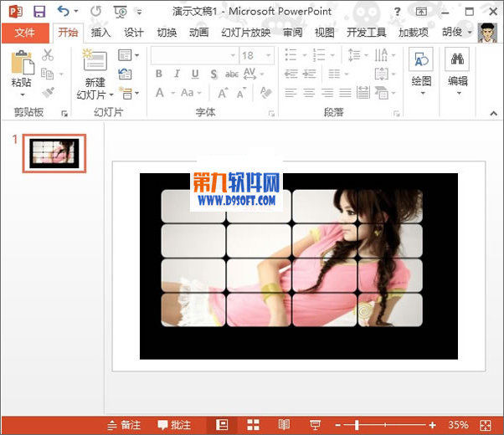Collapse the ribbon arrow
Image resolution: width=504 pixels, height=435 pixels.
coord(494,113)
